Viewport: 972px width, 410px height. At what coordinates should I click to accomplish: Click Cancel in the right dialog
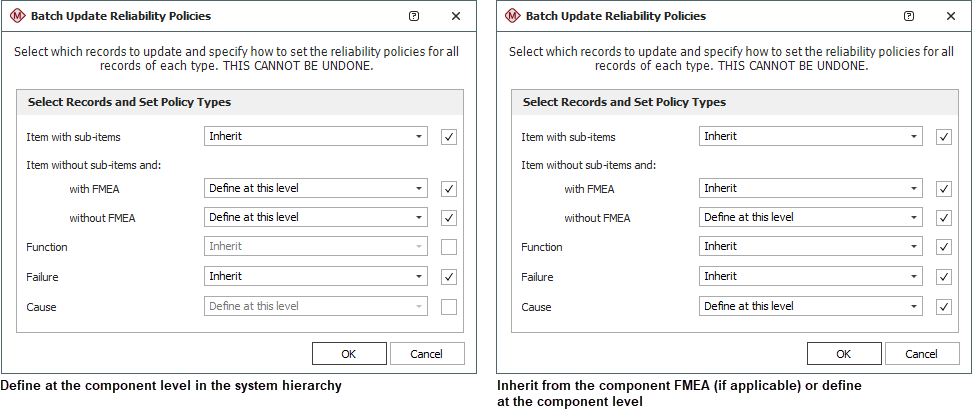(922, 354)
